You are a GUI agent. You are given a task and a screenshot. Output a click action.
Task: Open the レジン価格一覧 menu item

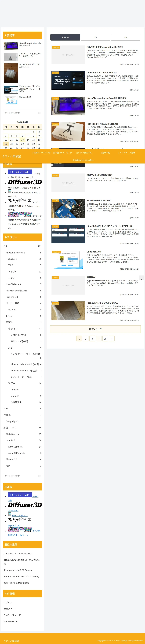coord(84,153)
